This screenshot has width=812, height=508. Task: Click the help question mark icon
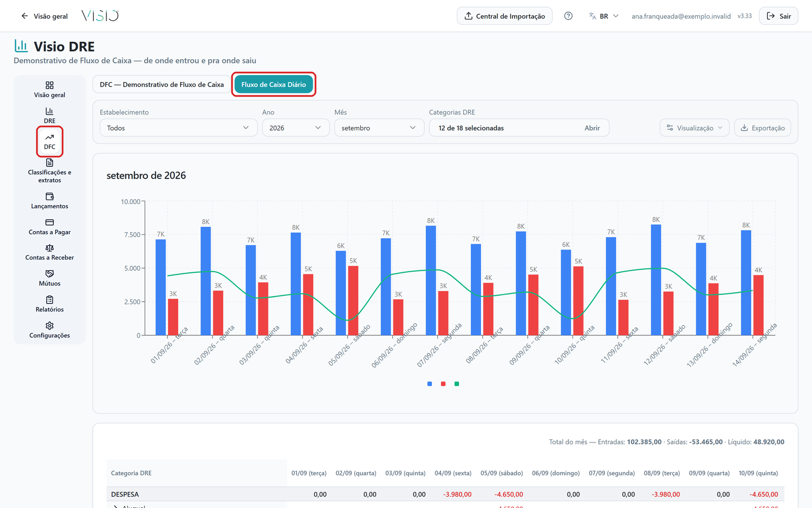(x=568, y=16)
